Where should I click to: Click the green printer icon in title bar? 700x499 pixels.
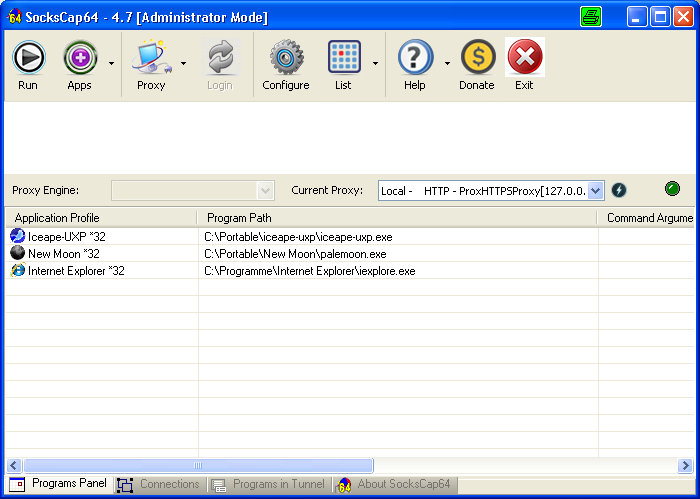pyautogui.click(x=591, y=17)
